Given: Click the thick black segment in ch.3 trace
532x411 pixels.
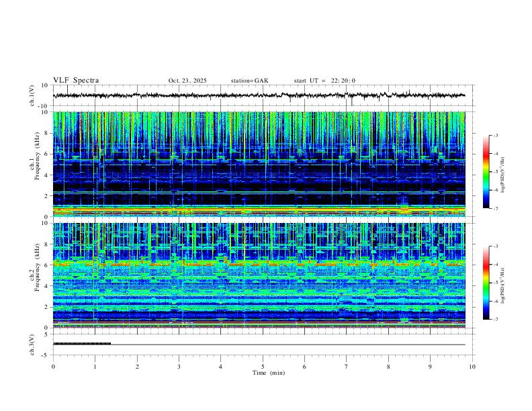Looking at the screenshot, I should (x=82, y=344).
